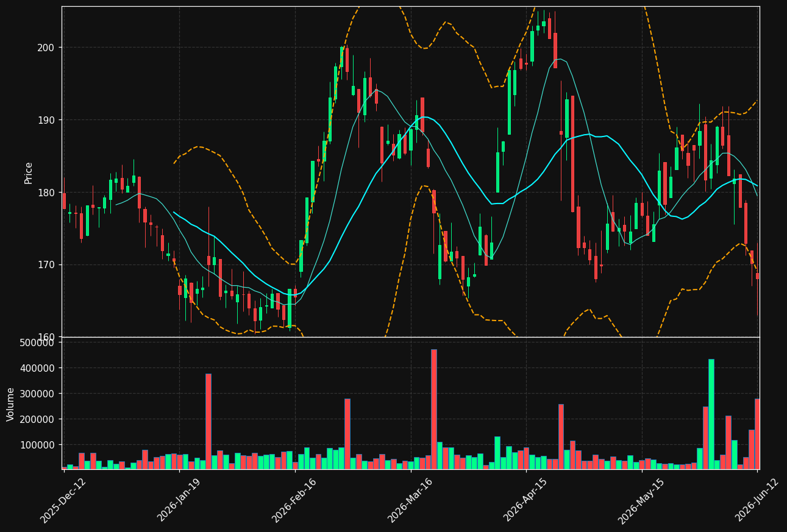The height and width of the screenshot is (532, 787).
Task: Click the 2026-May-15 date label
Action: click(x=640, y=500)
